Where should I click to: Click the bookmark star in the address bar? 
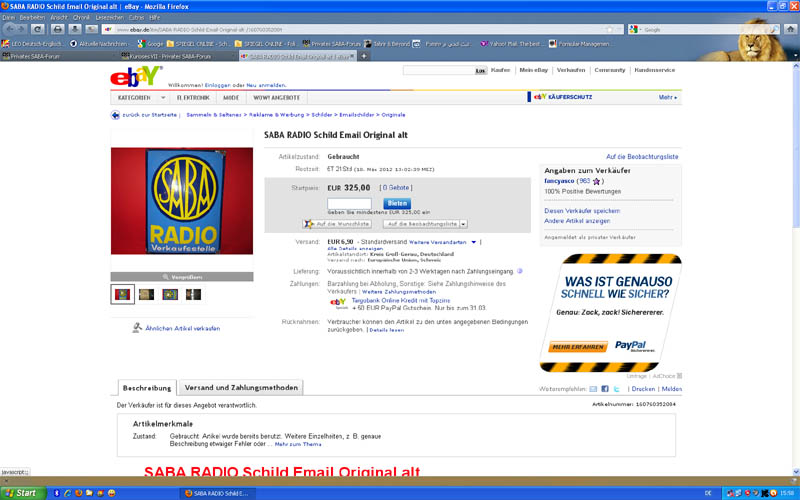pos(609,30)
